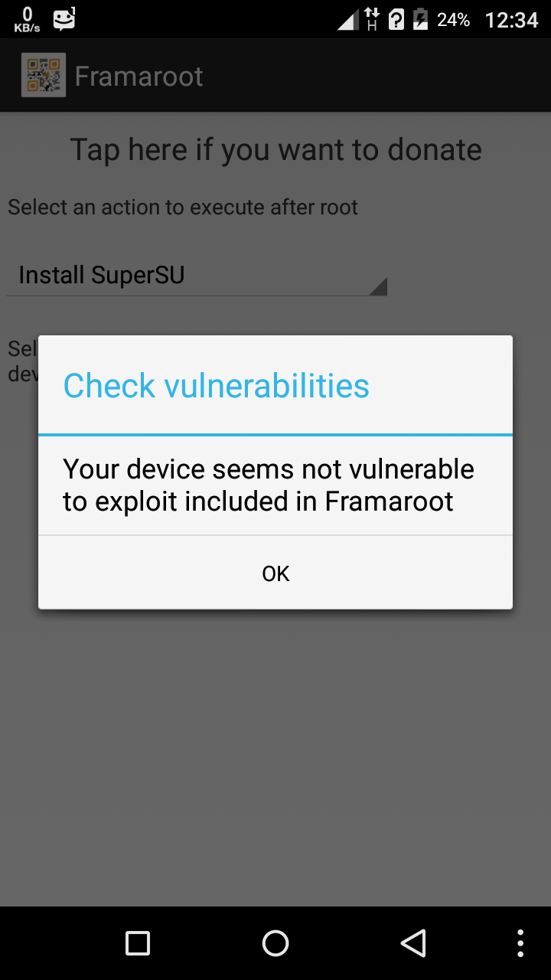Image resolution: width=551 pixels, height=980 pixels.
Task: Tap the SIM card question mark icon
Action: click(x=396, y=19)
